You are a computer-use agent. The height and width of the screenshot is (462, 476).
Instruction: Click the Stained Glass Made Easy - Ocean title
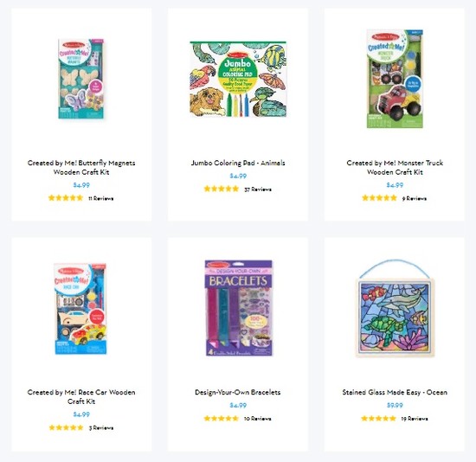(x=395, y=392)
